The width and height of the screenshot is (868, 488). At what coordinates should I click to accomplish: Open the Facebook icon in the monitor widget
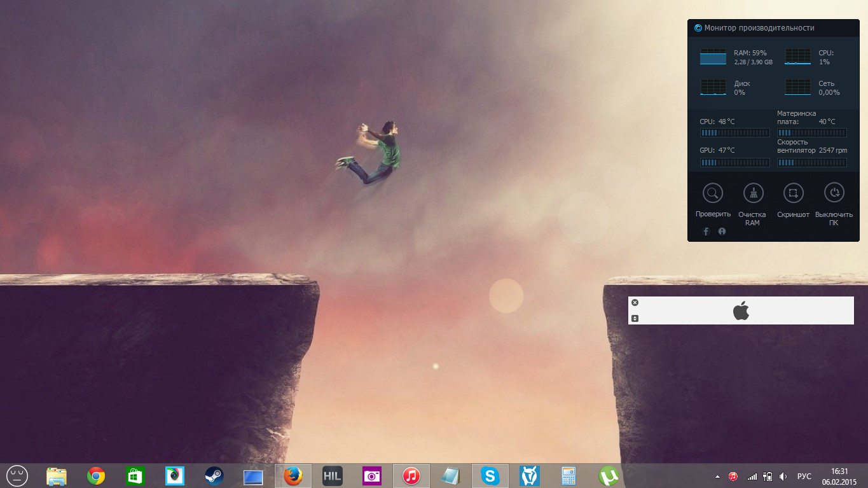click(706, 232)
